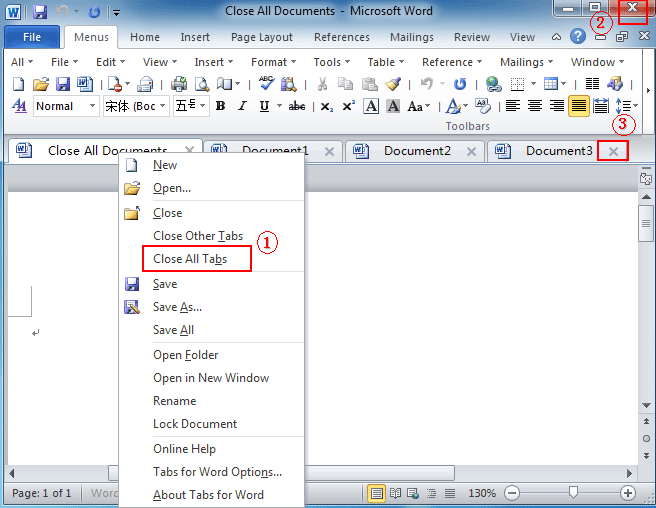This screenshot has height=508, width=656.
Task: Expand the Table menu dropdown
Action: point(386,62)
